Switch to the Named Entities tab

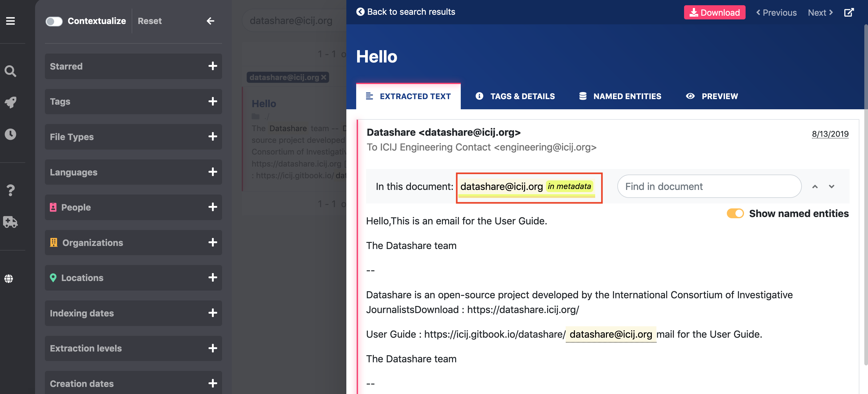point(620,96)
